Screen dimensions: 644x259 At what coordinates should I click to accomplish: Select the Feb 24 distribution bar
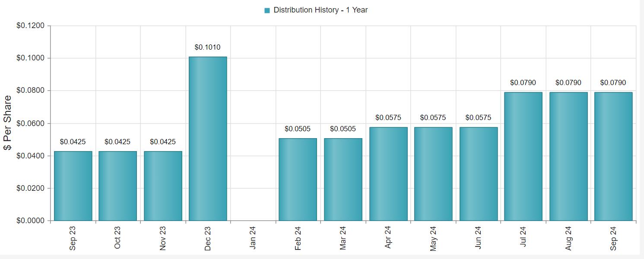pos(298,180)
